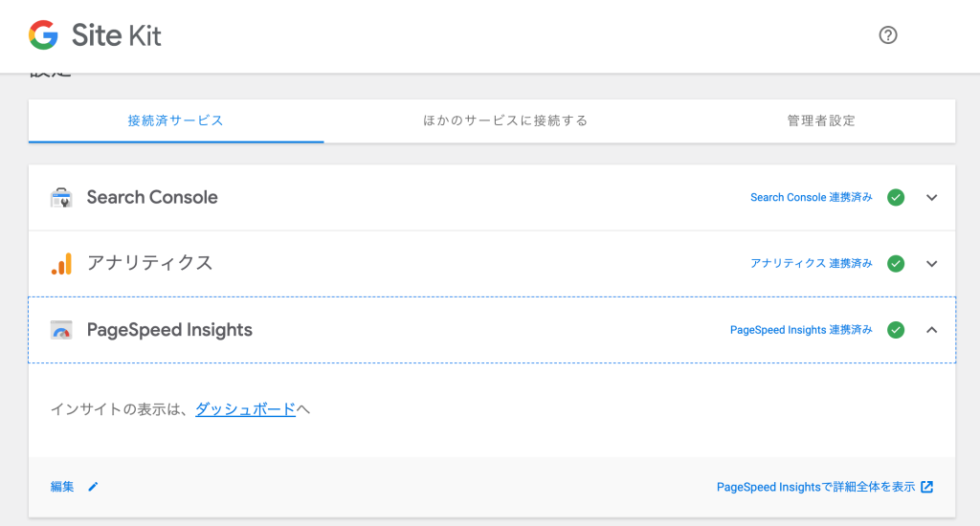Click the PageSpeed Insights gauge icon

coord(61,330)
